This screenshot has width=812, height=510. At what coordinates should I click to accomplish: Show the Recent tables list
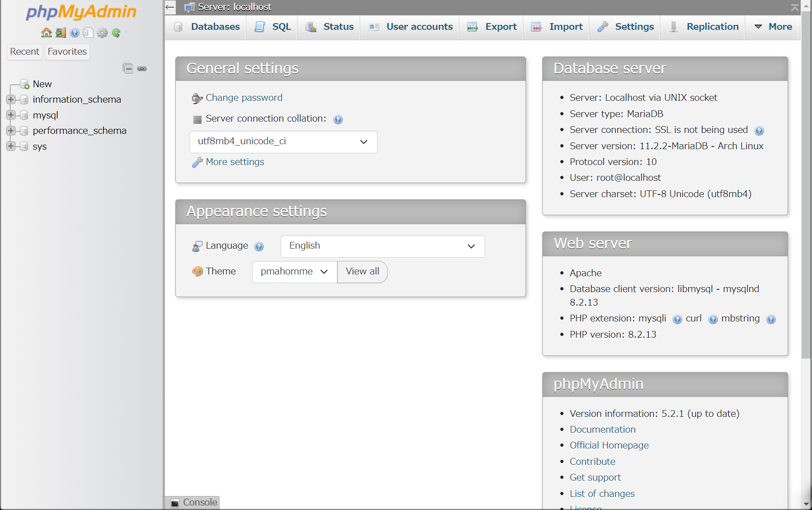pos(25,52)
